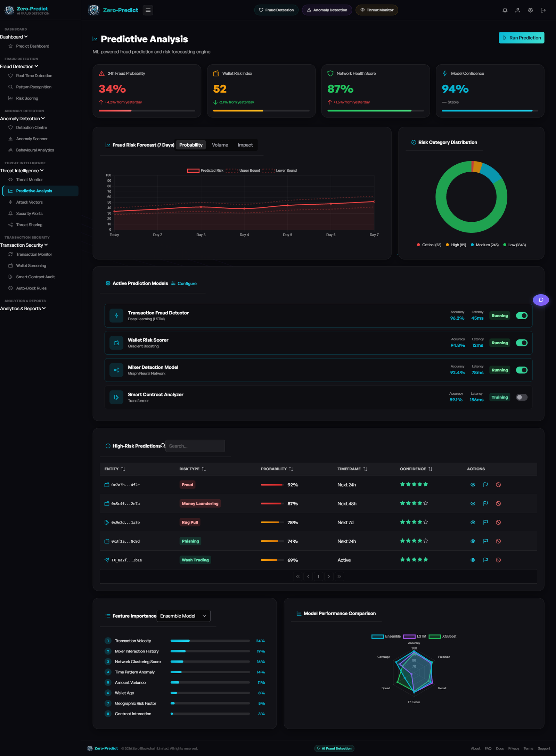
Task: Click the Run Prediction button
Action: pos(521,38)
